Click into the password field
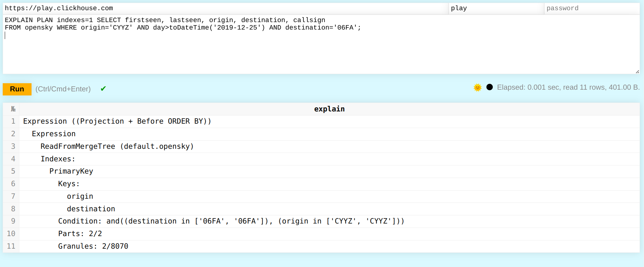644x267 pixels. [x=591, y=8]
